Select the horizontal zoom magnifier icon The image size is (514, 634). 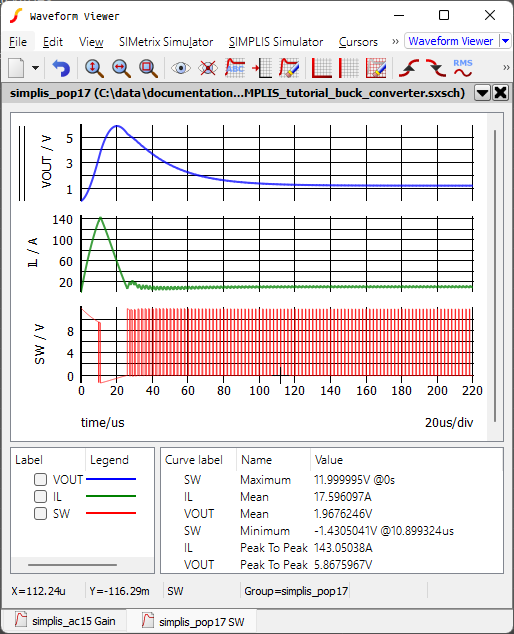coord(121,68)
